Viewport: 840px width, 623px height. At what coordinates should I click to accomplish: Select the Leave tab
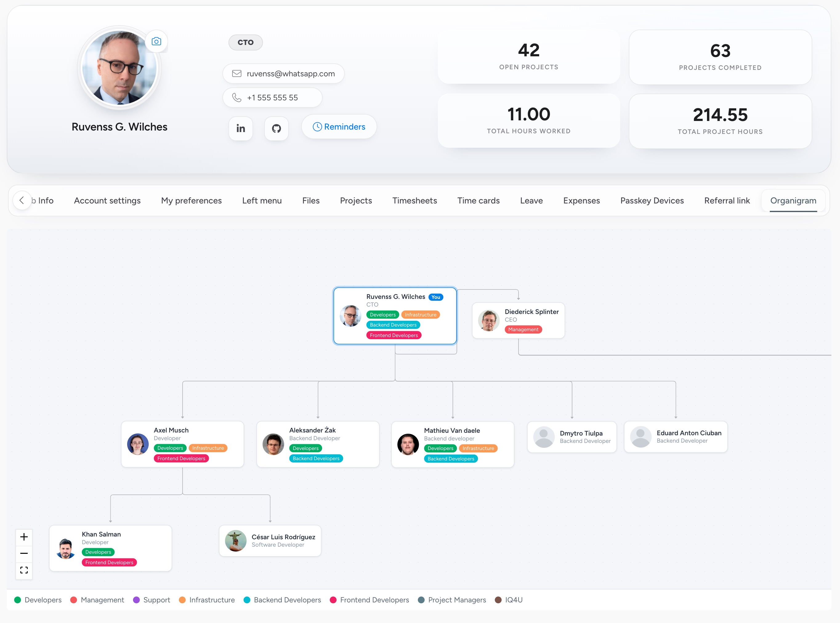[531, 201]
